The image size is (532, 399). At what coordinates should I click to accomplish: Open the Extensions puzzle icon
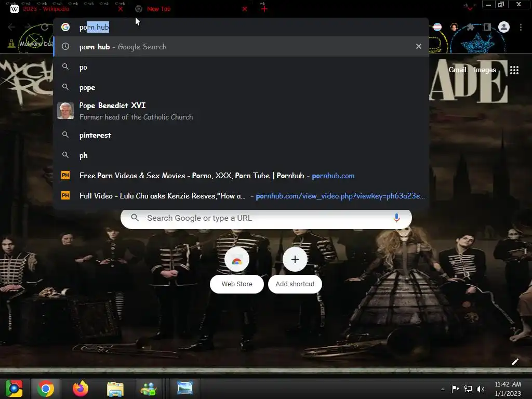click(x=470, y=27)
